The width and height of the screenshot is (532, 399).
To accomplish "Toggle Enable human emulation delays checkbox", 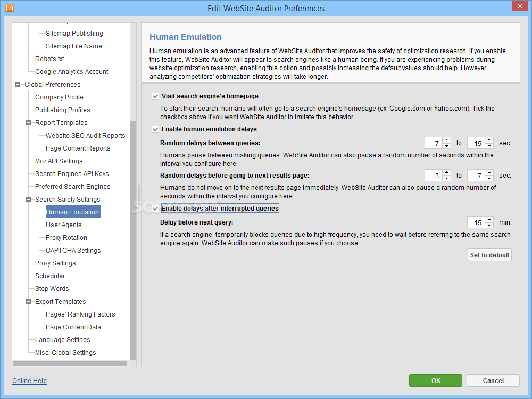I will [x=155, y=129].
